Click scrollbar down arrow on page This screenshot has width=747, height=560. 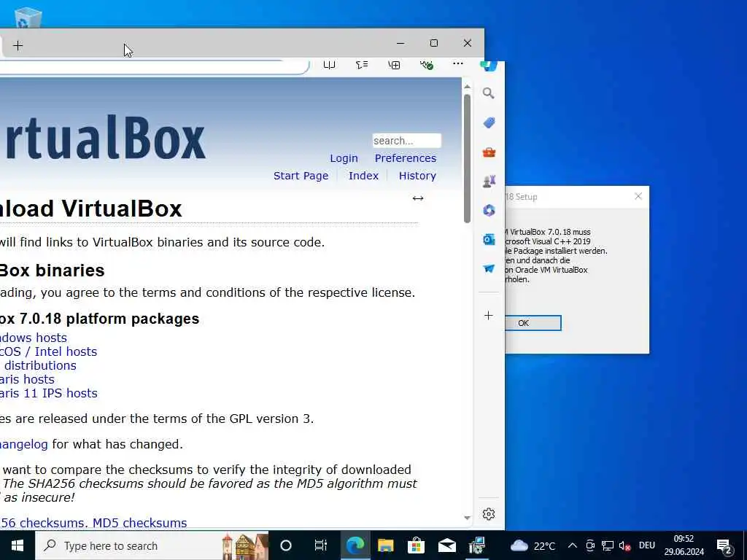467,518
